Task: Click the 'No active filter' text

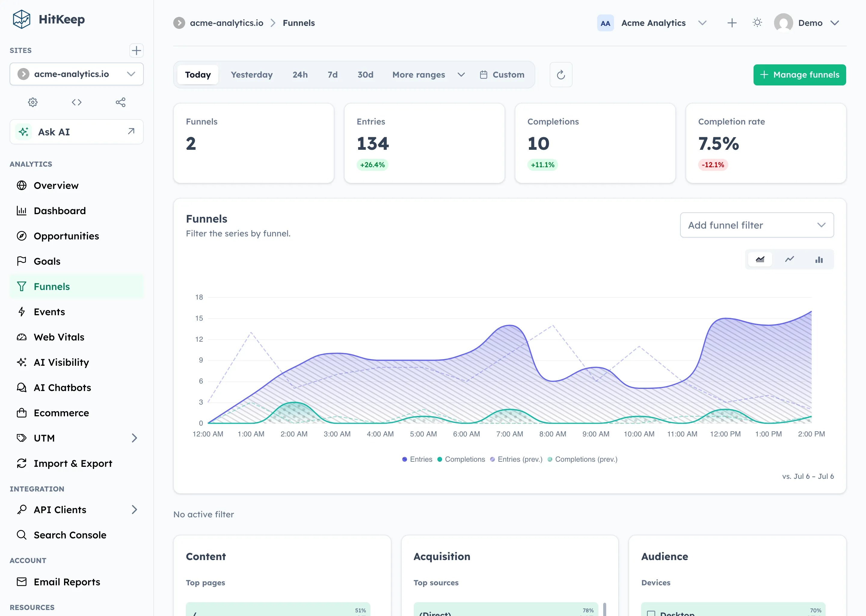Action: tap(204, 515)
